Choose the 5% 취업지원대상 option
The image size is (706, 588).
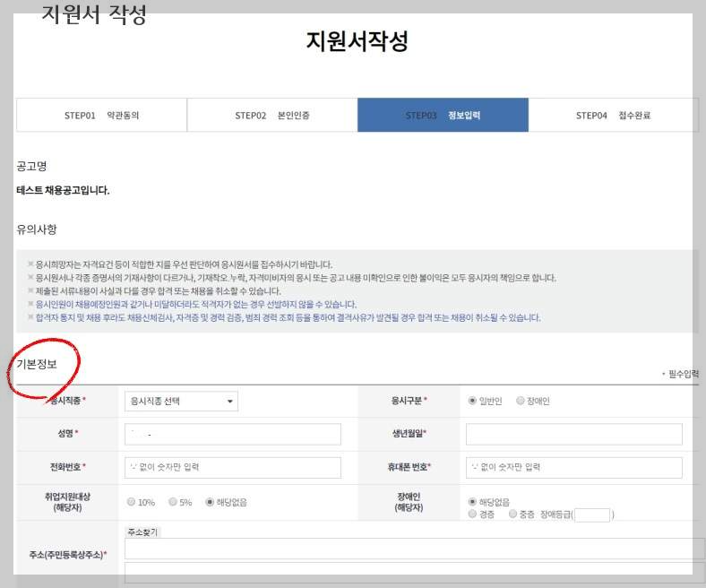pos(172,502)
